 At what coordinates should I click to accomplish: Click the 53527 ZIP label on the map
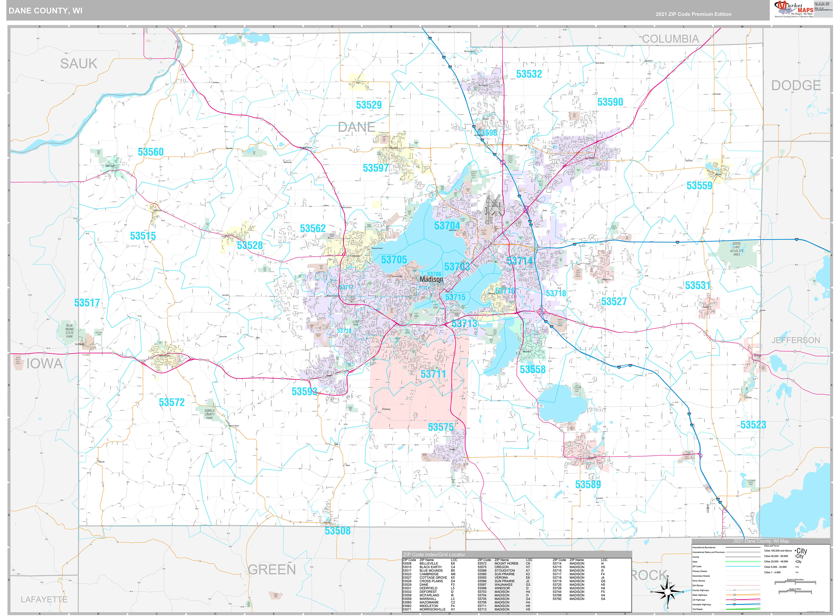[614, 302]
